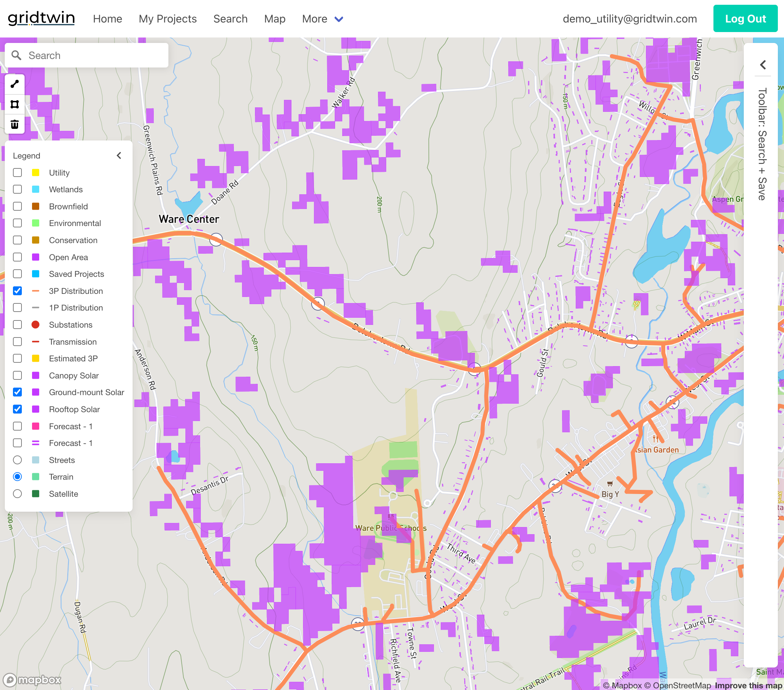Expand the Search + Save toolbar sidebar
The height and width of the screenshot is (690, 784).
click(x=763, y=65)
